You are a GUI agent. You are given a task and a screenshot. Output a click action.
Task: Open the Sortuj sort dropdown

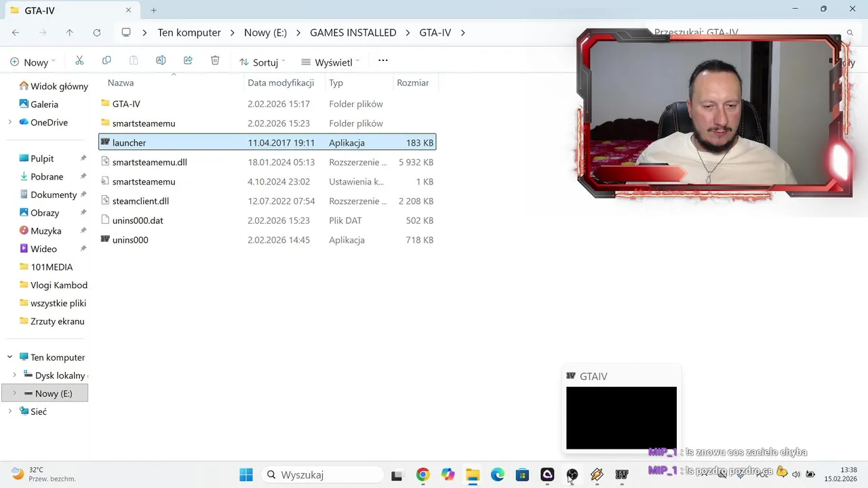pos(262,62)
